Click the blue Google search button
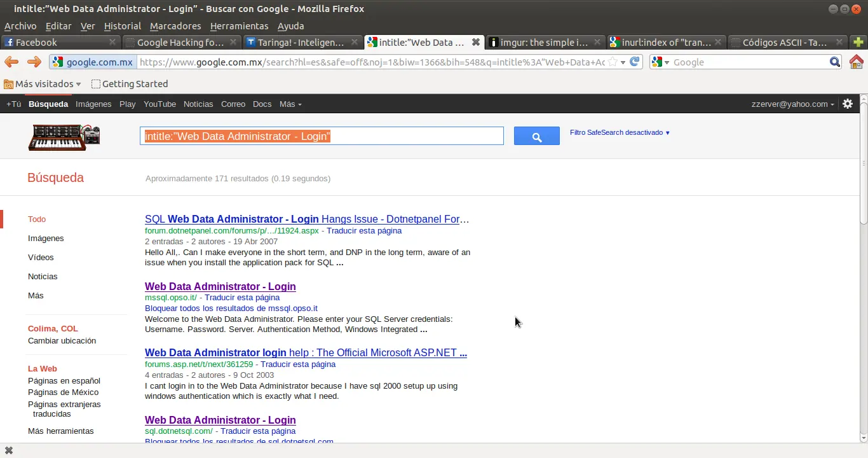This screenshot has width=868, height=458. point(537,136)
